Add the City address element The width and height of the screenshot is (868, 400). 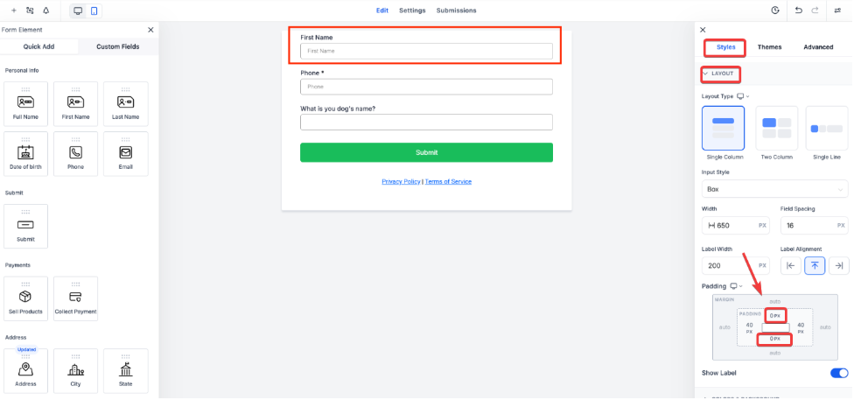pos(76,371)
